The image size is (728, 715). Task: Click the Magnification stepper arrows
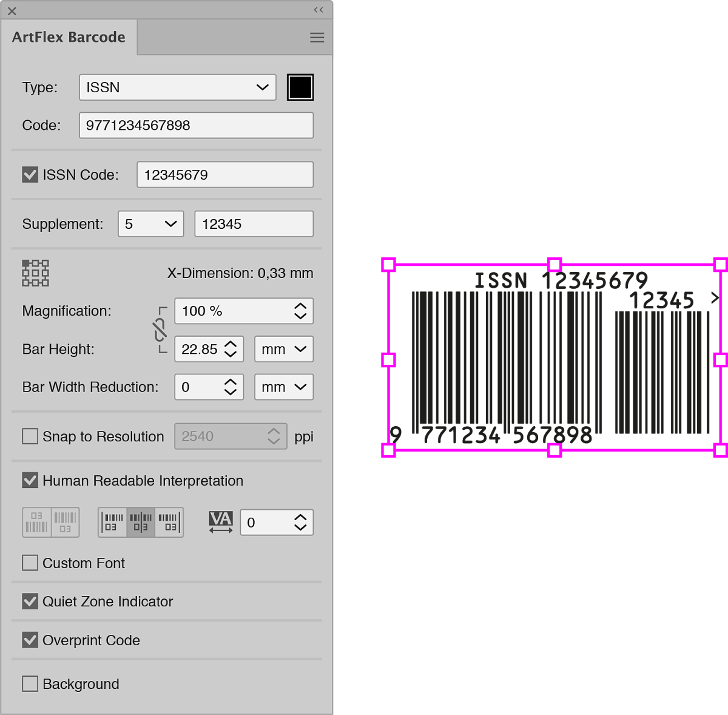tap(300, 311)
